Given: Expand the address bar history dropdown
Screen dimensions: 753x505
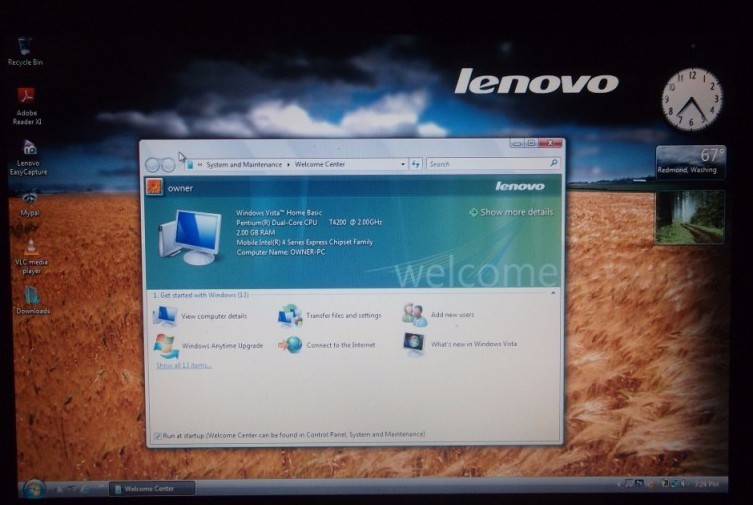Looking at the screenshot, I should (403, 164).
